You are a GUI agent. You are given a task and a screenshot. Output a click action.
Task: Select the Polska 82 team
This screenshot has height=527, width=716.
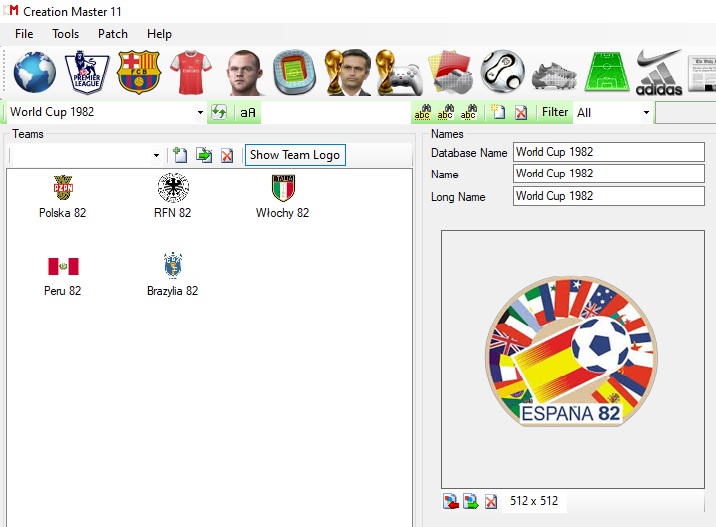[63, 196]
